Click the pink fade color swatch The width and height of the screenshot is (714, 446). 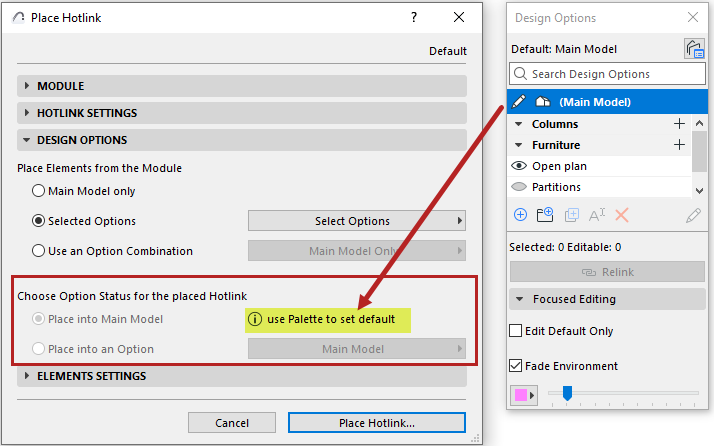coord(520,395)
